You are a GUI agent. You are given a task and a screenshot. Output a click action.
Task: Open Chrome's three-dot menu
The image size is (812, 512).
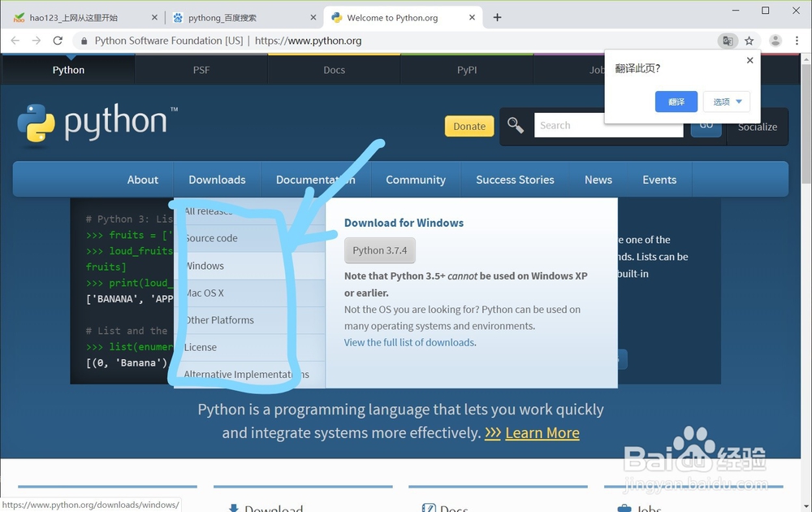click(x=797, y=41)
